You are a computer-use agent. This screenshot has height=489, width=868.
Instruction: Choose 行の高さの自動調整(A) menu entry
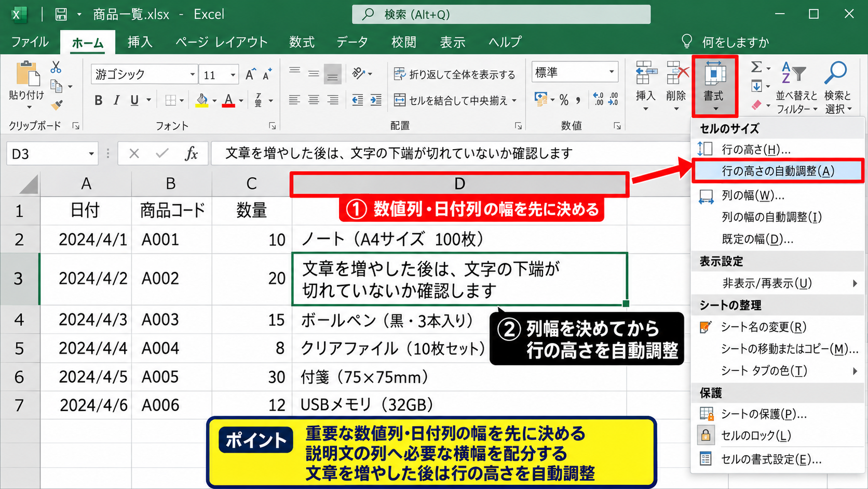click(x=778, y=171)
